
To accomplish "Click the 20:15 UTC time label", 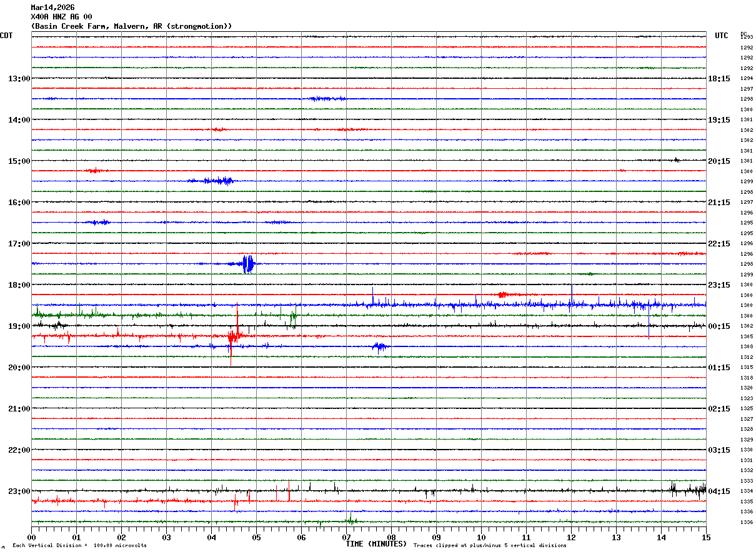I will click(719, 161).
